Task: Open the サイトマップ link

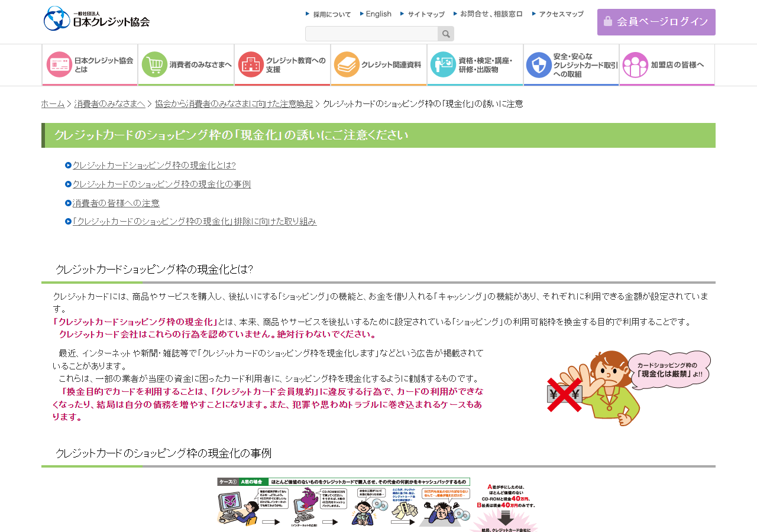Action: point(422,14)
